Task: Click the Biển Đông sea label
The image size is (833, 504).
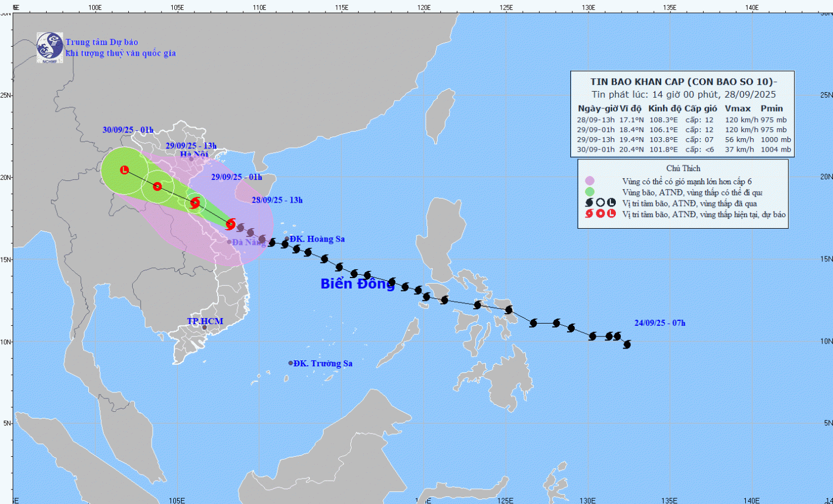Action: coord(357,284)
